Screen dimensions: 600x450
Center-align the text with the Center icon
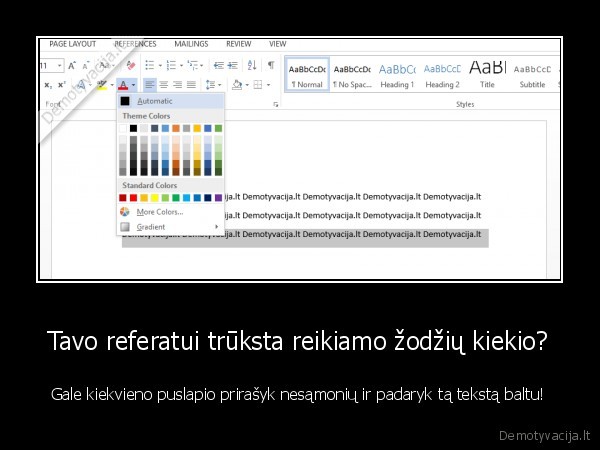[164, 86]
